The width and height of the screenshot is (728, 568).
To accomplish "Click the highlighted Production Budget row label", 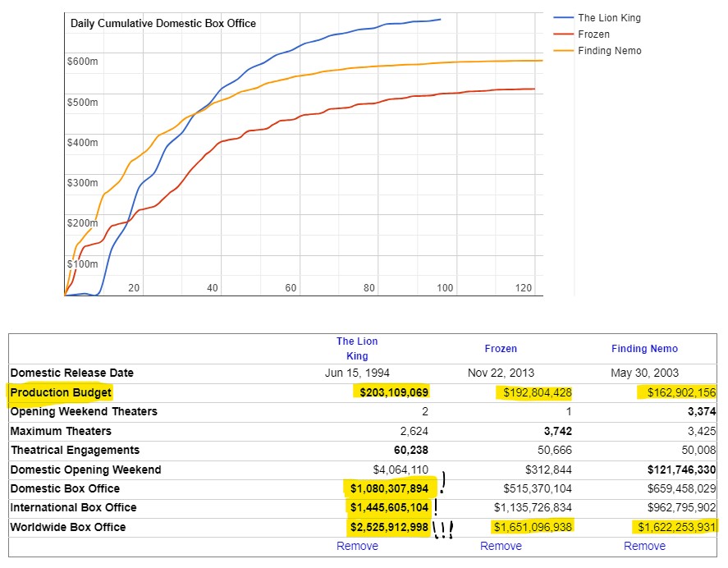I will click(61, 392).
